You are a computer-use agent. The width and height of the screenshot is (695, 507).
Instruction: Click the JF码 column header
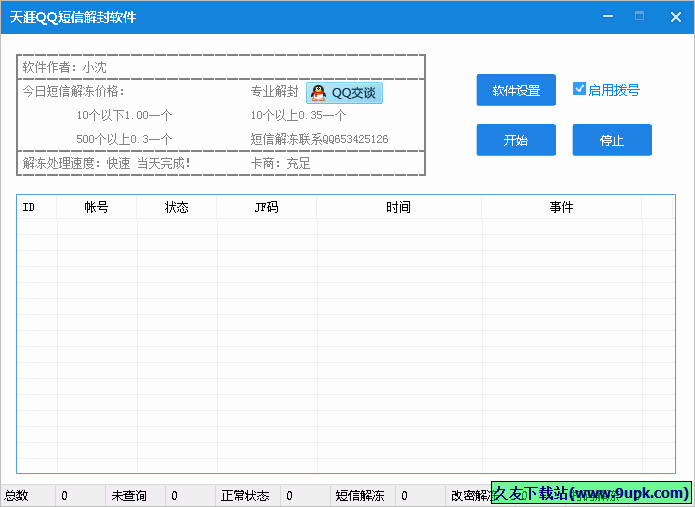266,207
